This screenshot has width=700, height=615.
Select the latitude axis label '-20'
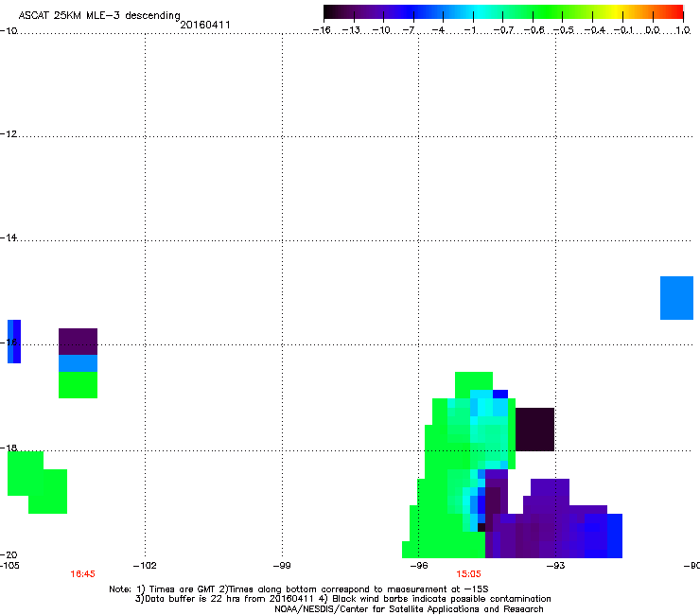pos(9,554)
